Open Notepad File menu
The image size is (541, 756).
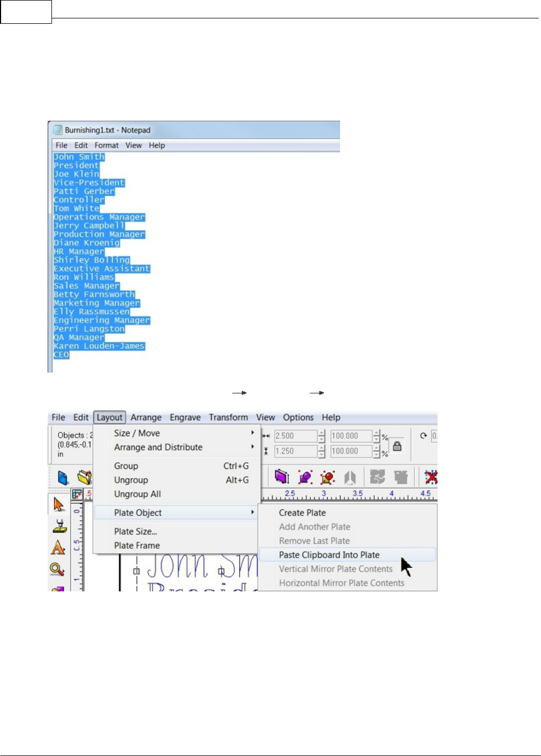(x=62, y=146)
